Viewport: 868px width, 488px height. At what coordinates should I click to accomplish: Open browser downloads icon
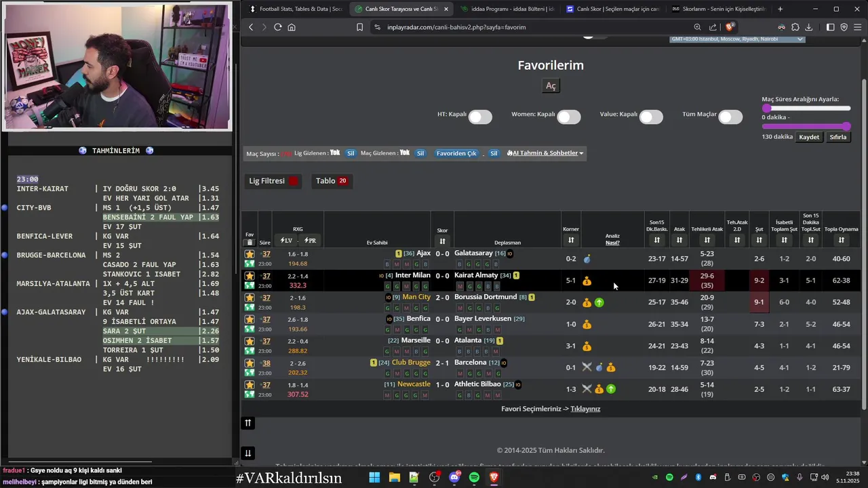tap(809, 27)
